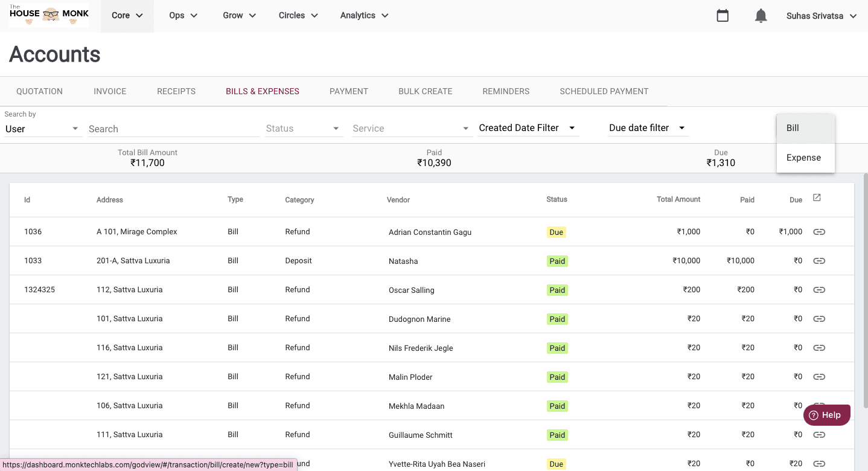Click the Help button
868x471 pixels.
coord(826,415)
